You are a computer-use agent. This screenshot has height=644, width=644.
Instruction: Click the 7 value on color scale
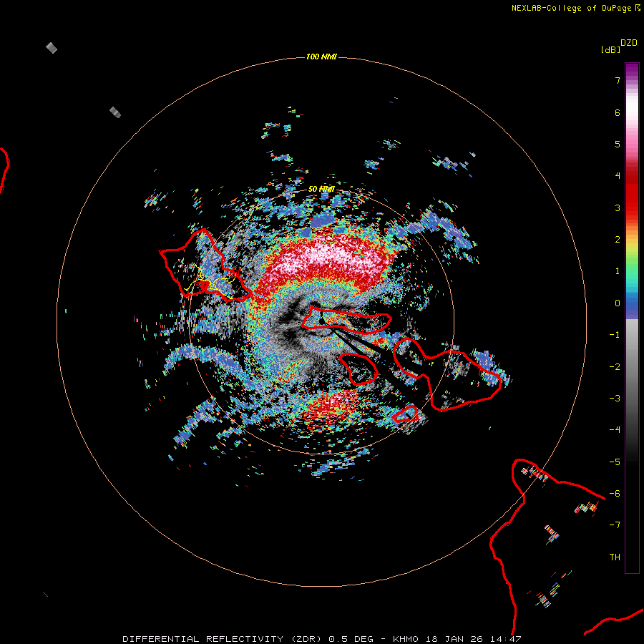(618, 80)
